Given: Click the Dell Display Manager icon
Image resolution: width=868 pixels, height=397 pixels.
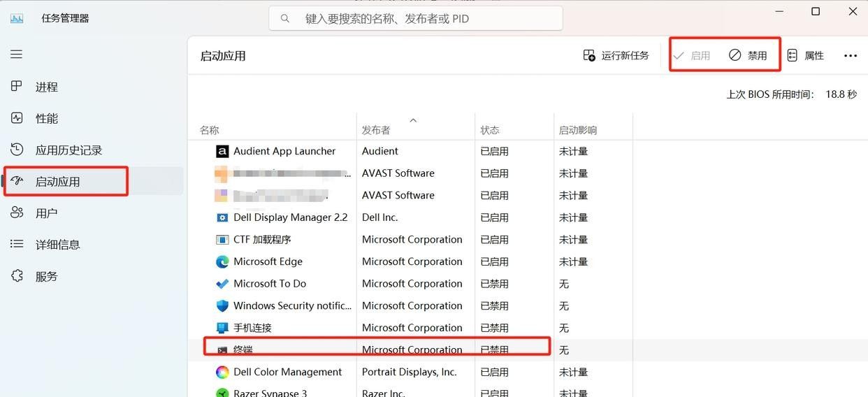Looking at the screenshot, I should 222,217.
